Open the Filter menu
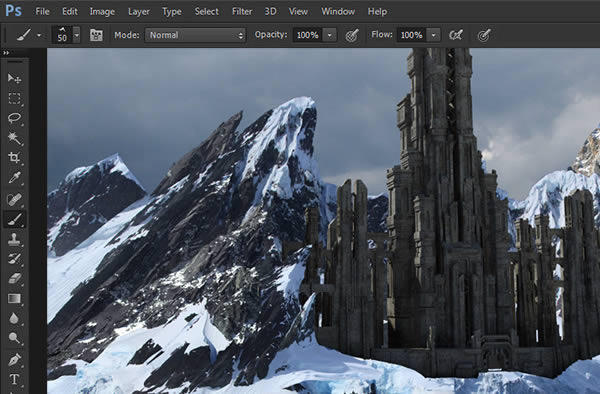This screenshot has height=394, width=600. tap(242, 11)
